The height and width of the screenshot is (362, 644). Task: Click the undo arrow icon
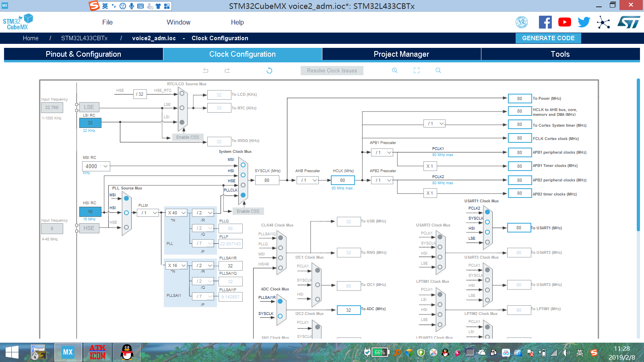pos(206,70)
